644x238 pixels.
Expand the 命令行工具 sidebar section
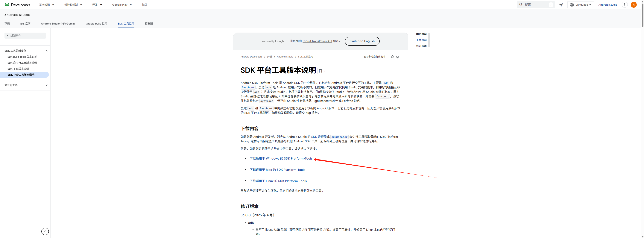(46, 85)
